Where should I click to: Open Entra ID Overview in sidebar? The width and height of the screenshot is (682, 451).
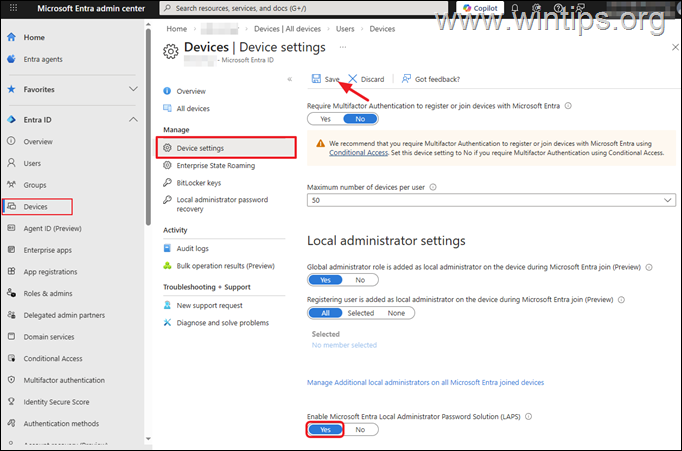point(38,141)
